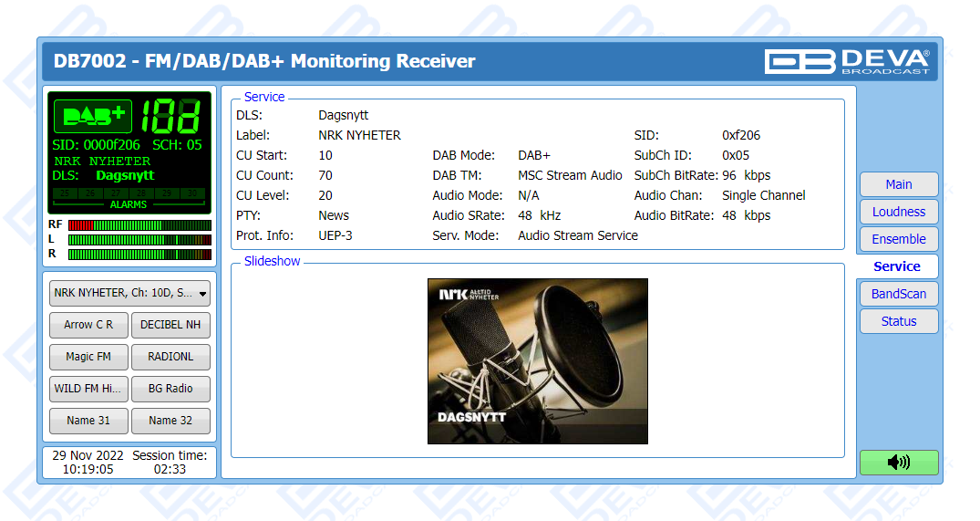This screenshot has height=521, width=980.
Task: Open the BandScan tab
Action: pos(898,294)
